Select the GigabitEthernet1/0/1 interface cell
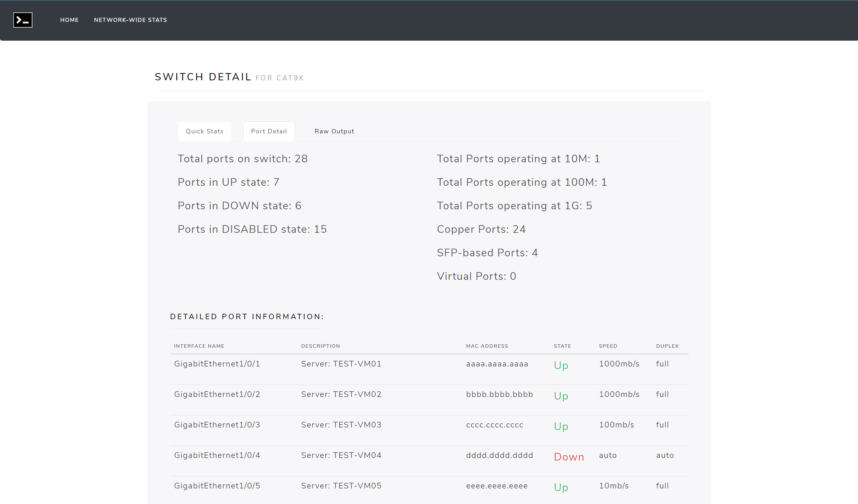The height and width of the screenshot is (504, 858). tap(217, 364)
